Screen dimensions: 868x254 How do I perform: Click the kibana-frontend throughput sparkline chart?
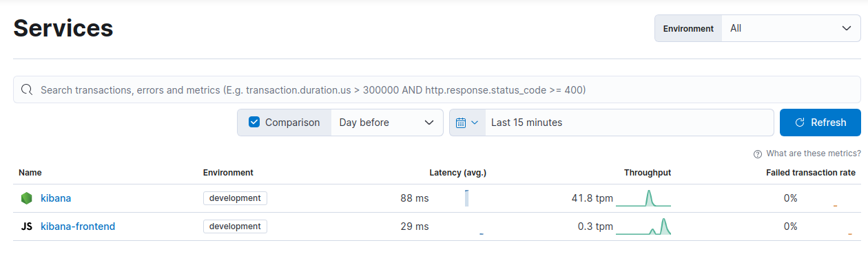[643, 226]
